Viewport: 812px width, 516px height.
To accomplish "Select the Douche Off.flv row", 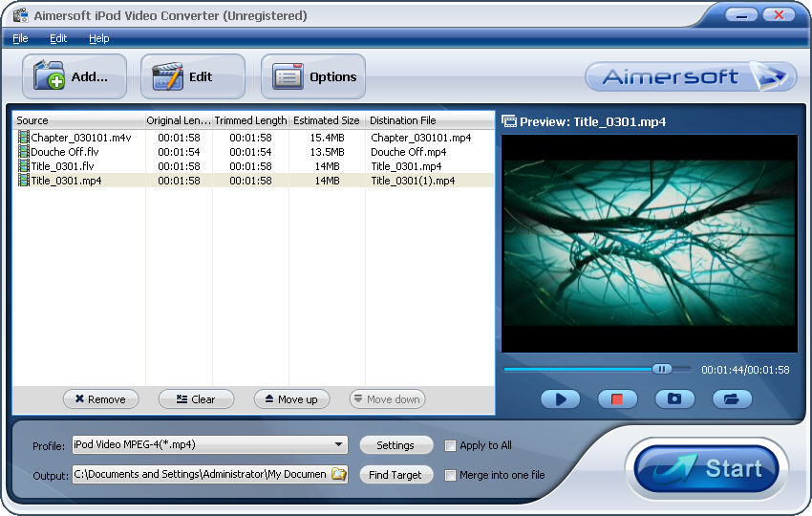I will click(254, 152).
